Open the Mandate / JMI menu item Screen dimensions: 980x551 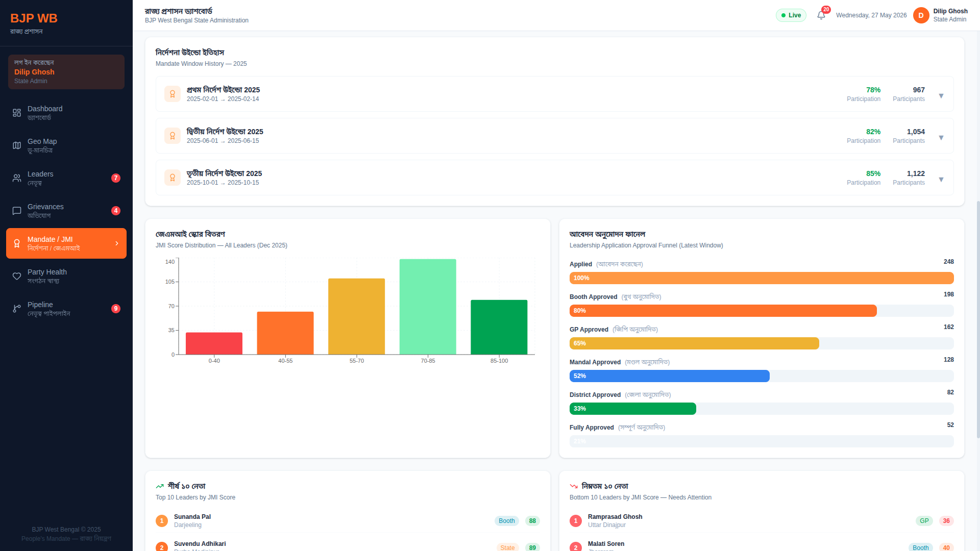[x=66, y=243]
